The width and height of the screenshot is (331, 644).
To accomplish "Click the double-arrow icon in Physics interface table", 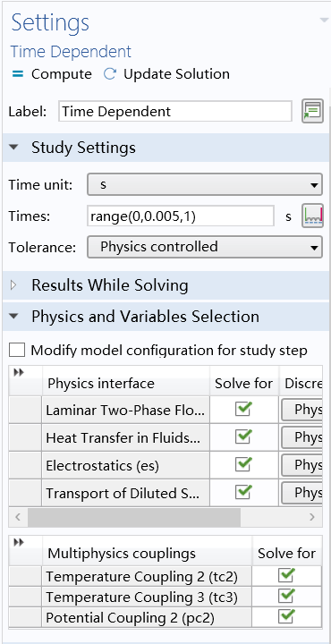I will tap(19, 373).
